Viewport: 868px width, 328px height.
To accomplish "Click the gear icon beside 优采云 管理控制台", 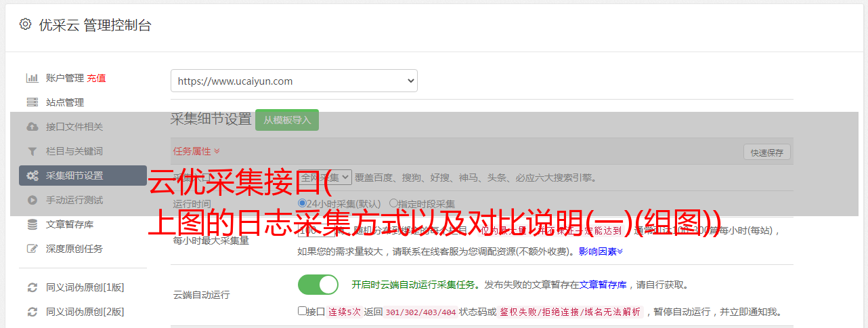I will coord(26,24).
